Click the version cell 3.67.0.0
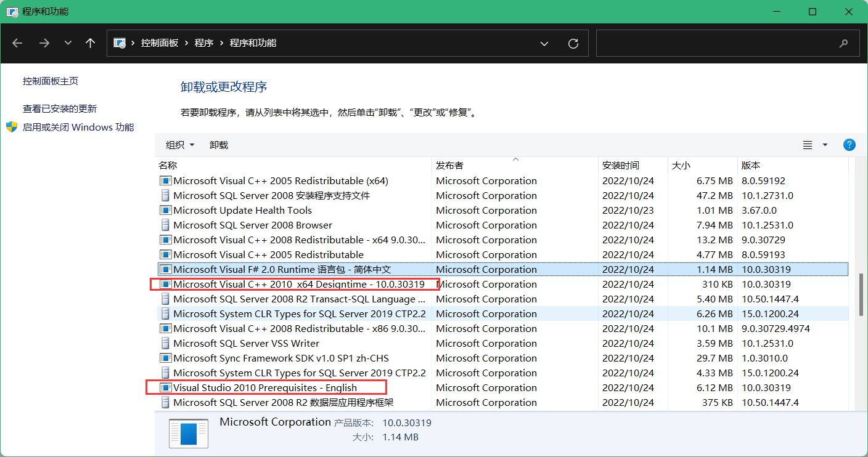Screen dimensions: 868x457 (759, 210)
